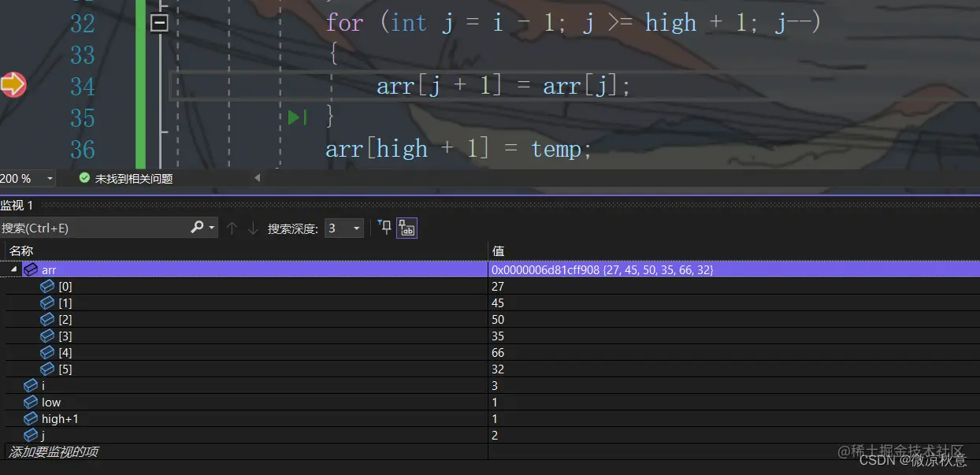Click the cube icon beside [3]
This screenshot has height=475, width=980.
(x=47, y=336)
